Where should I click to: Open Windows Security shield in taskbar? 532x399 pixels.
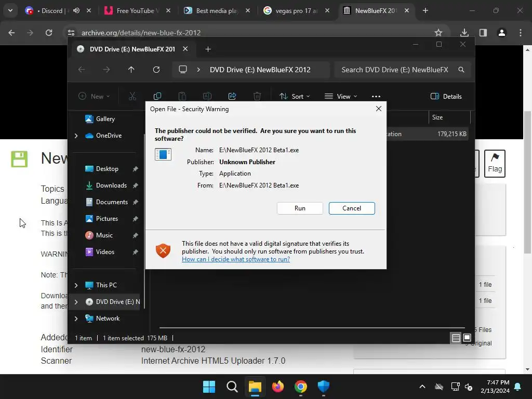[x=323, y=387]
